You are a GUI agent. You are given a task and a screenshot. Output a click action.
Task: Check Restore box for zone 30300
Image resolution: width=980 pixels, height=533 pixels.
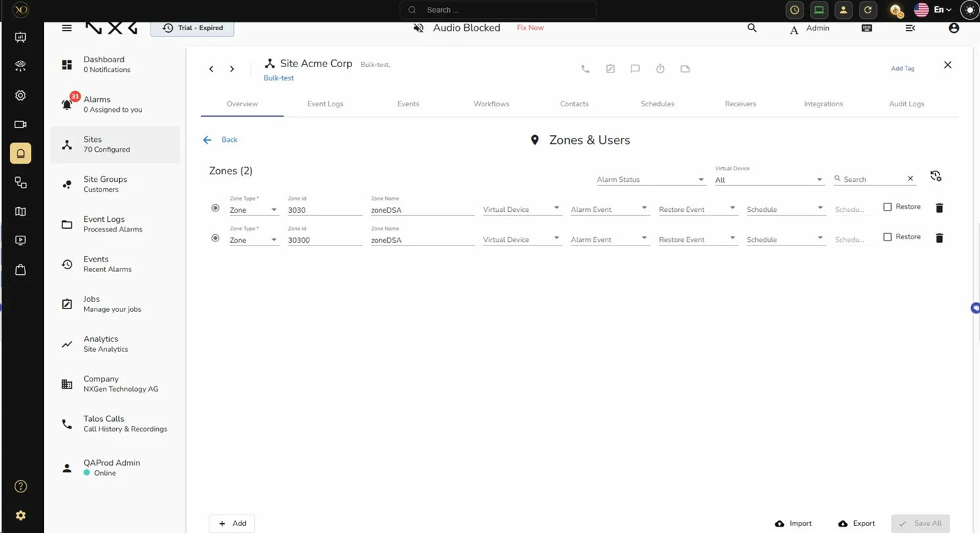tap(888, 237)
